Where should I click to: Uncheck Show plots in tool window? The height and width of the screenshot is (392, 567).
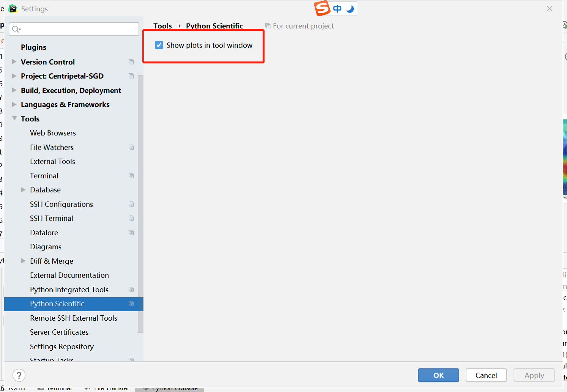coord(159,45)
